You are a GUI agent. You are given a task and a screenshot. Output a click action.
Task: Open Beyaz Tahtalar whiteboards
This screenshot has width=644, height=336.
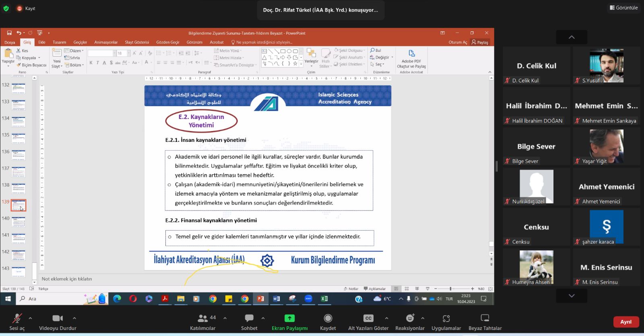pos(485,321)
